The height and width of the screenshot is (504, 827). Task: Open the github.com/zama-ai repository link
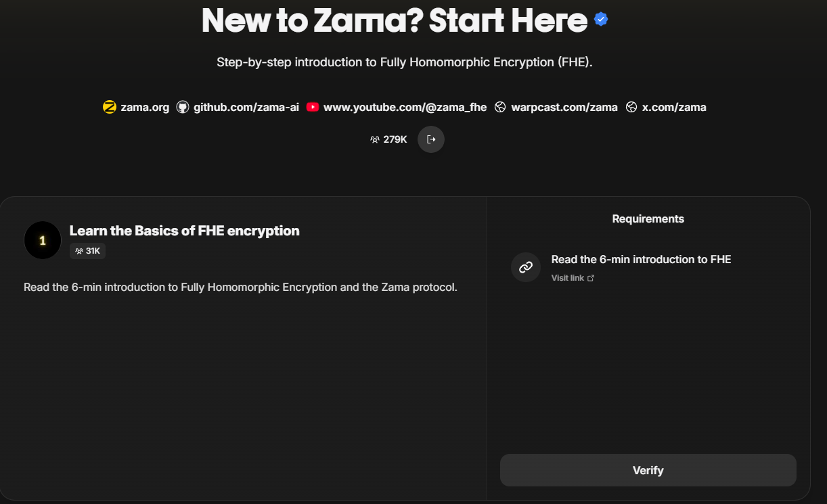(246, 107)
